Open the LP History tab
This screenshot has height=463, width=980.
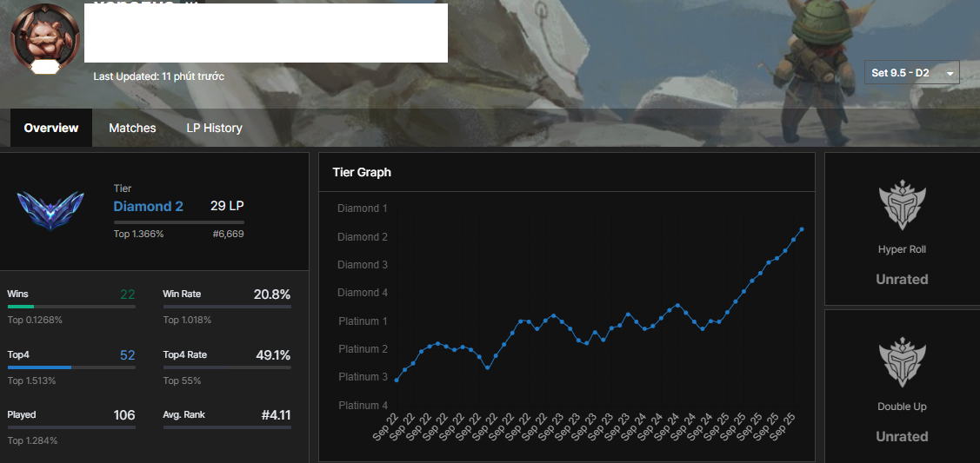(215, 128)
